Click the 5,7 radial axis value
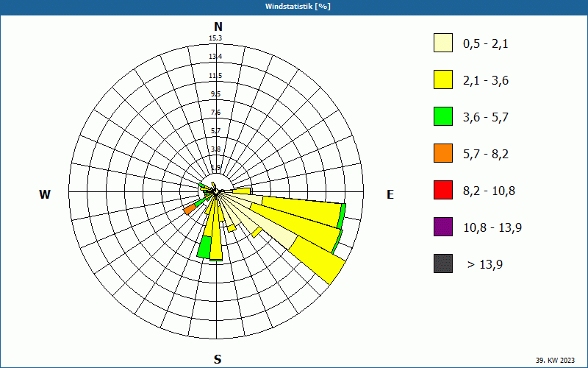 [x=215, y=131]
